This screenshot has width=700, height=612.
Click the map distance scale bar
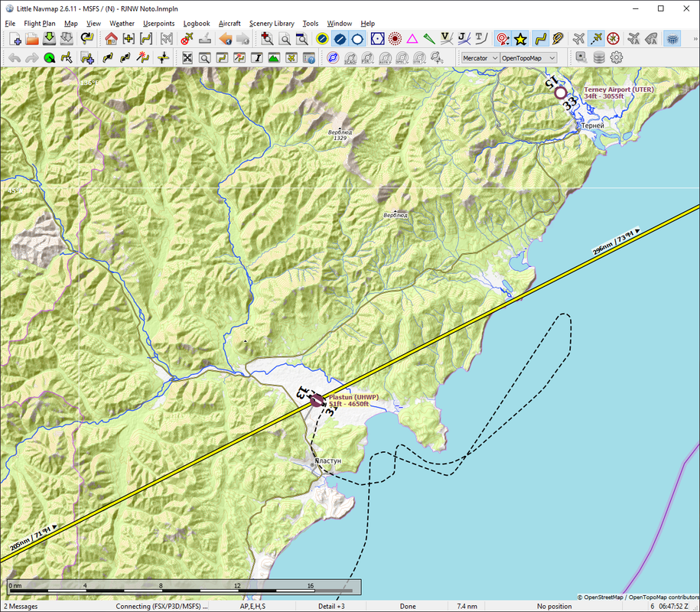pyautogui.click(x=184, y=587)
